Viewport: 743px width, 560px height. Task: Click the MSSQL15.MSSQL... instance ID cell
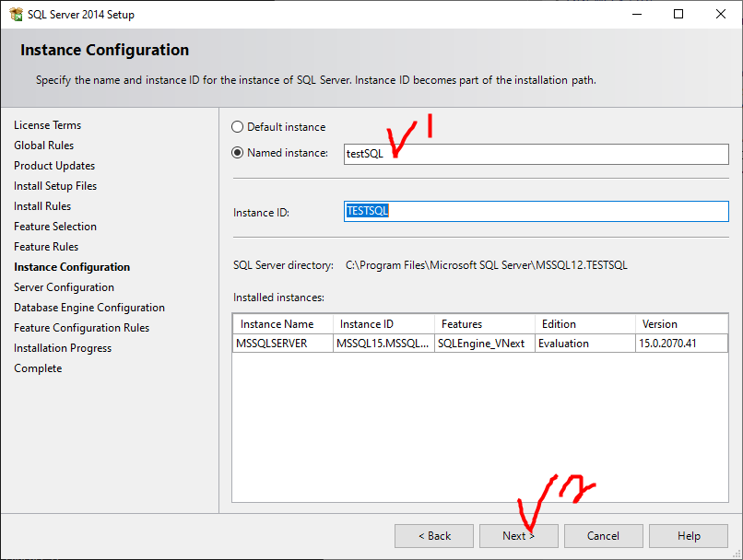click(383, 344)
